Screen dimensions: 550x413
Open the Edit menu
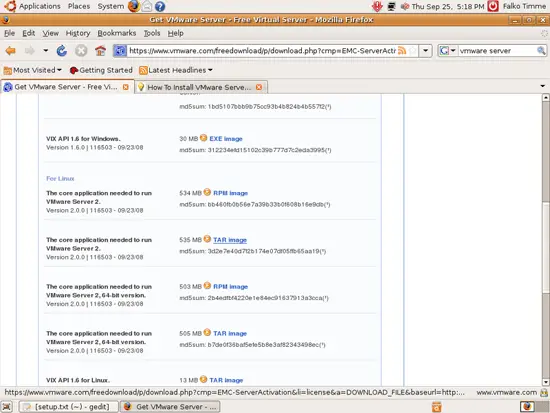[28, 33]
